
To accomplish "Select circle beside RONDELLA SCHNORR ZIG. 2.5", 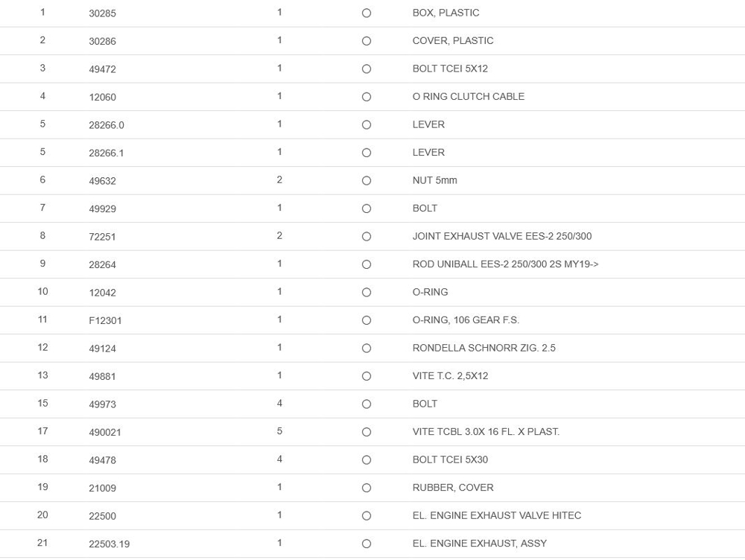I will click(x=366, y=349).
